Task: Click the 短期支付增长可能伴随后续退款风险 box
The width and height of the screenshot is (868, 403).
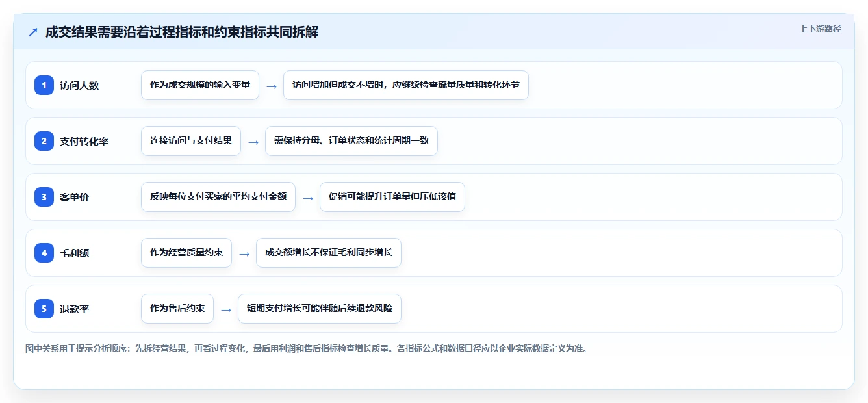Action: pyautogui.click(x=320, y=309)
